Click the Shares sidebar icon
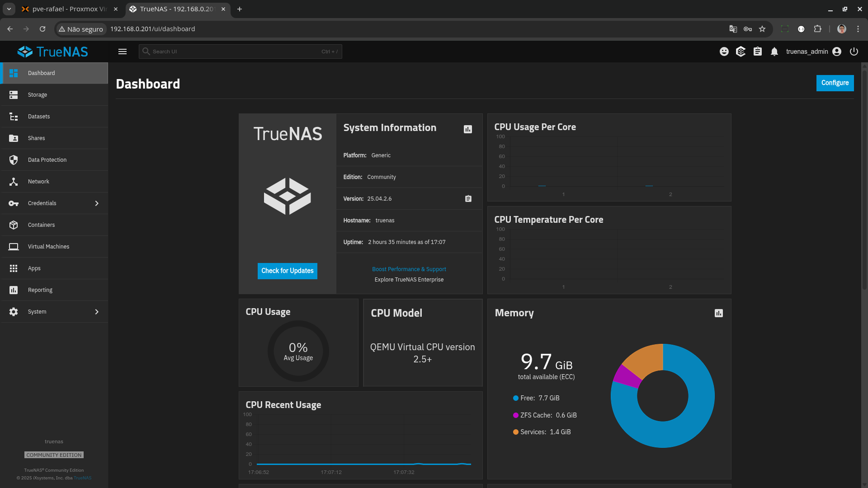This screenshot has width=868, height=488. 14,138
